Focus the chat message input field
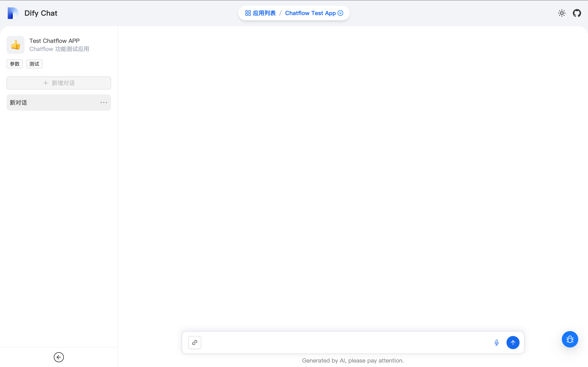This screenshot has height=367, width=588. (x=345, y=343)
